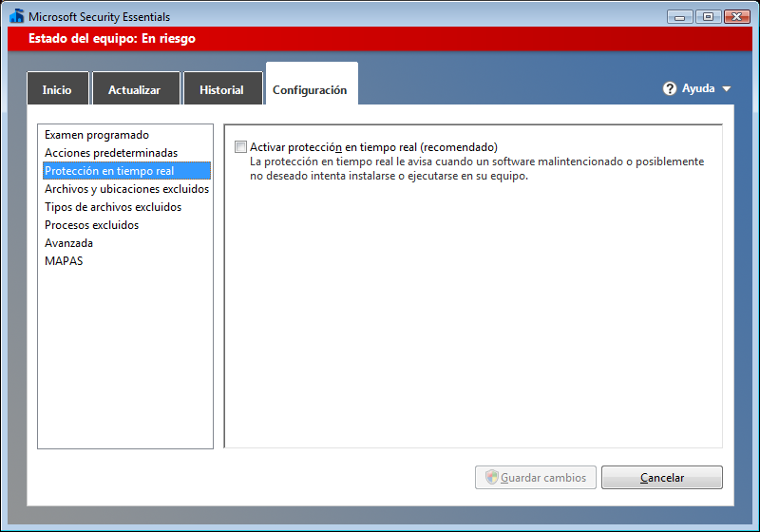Image resolution: width=760 pixels, height=532 pixels.
Task: Click the real-time protection description paragraph
Action: [x=477, y=168]
